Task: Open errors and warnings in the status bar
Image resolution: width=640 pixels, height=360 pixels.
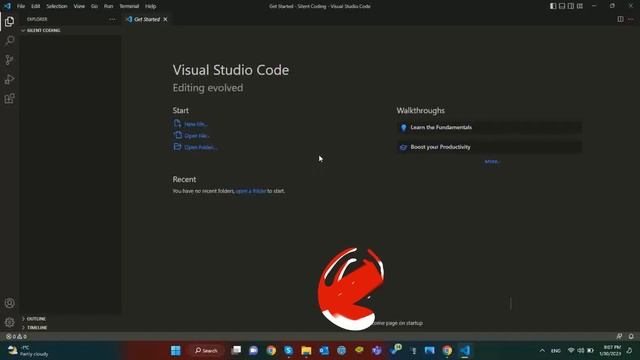Action: click(16, 336)
